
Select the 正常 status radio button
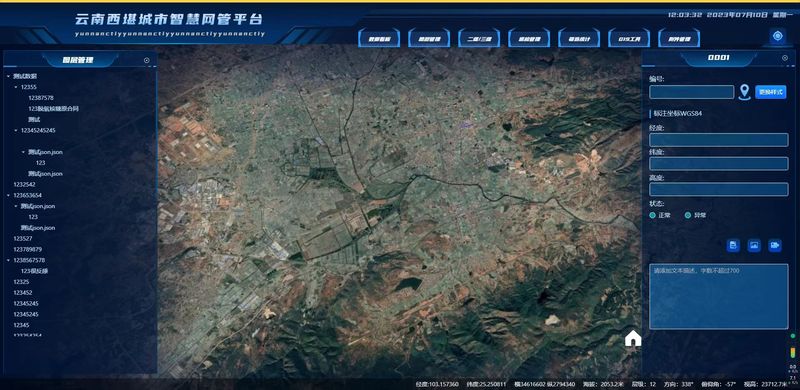[653, 215]
